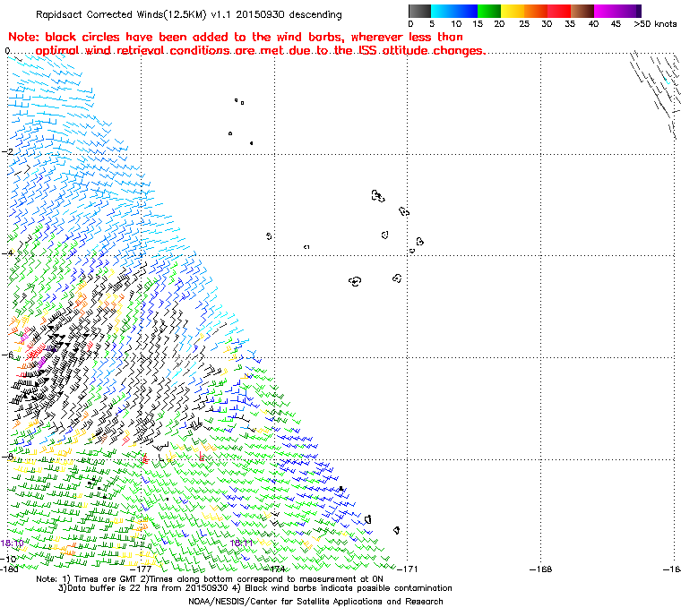Click the latitude label '-6' on the axis
681x616 pixels.
pyautogui.click(x=7, y=355)
